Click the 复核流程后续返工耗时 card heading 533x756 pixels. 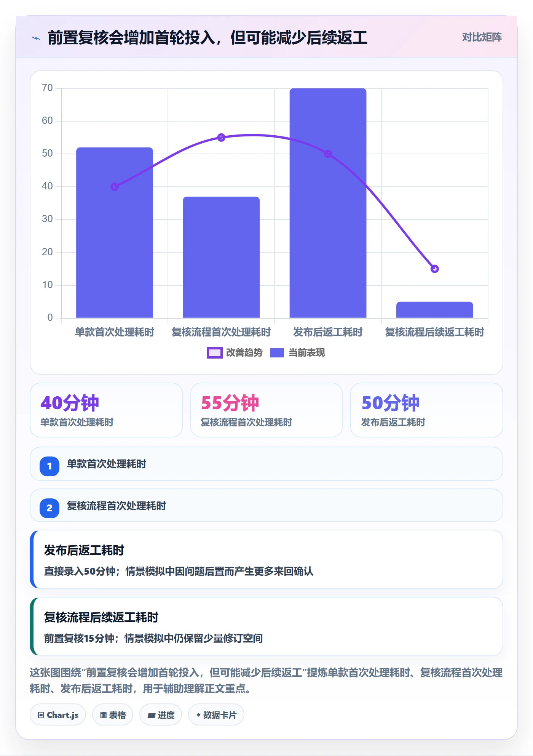tap(101, 617)
